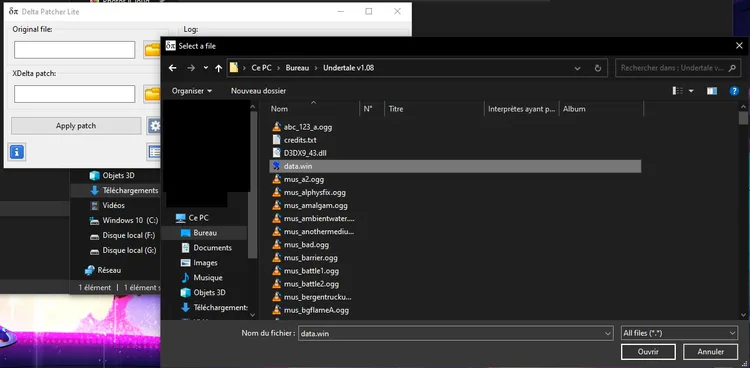Open view options dropdown arrow

(691, 91)
